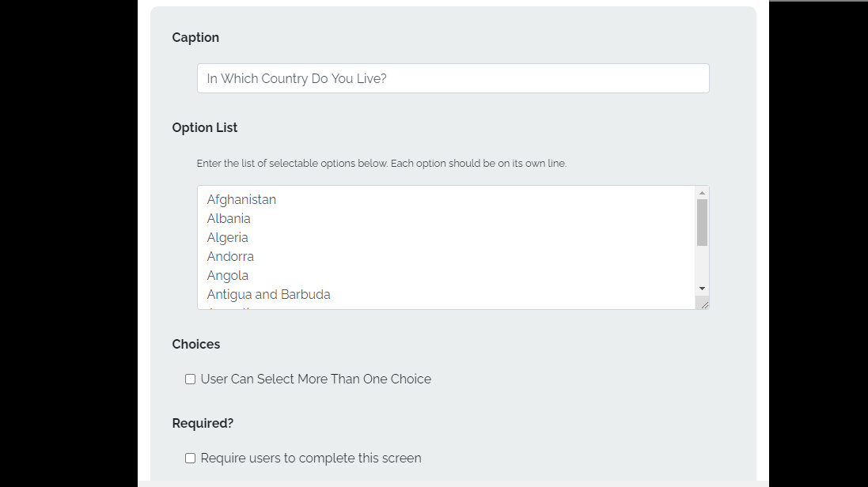868x487 pixels.
Task: Click the Choices section heading
Action: coord(196,345)
